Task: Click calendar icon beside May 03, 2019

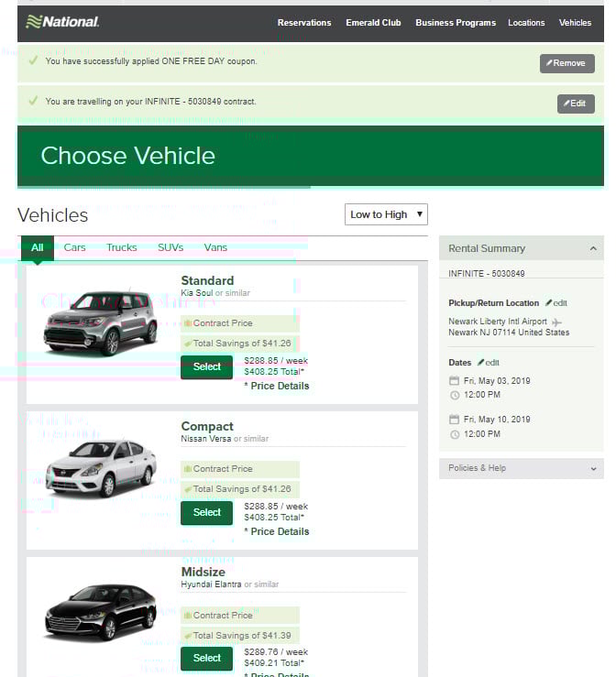Action: tap(454, 381)
